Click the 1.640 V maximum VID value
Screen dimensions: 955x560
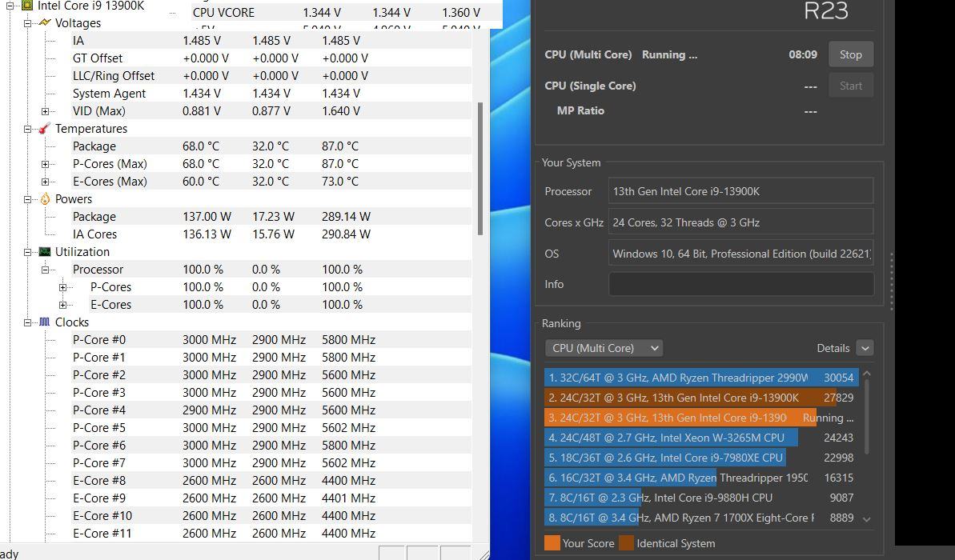[x=341, y=111]
